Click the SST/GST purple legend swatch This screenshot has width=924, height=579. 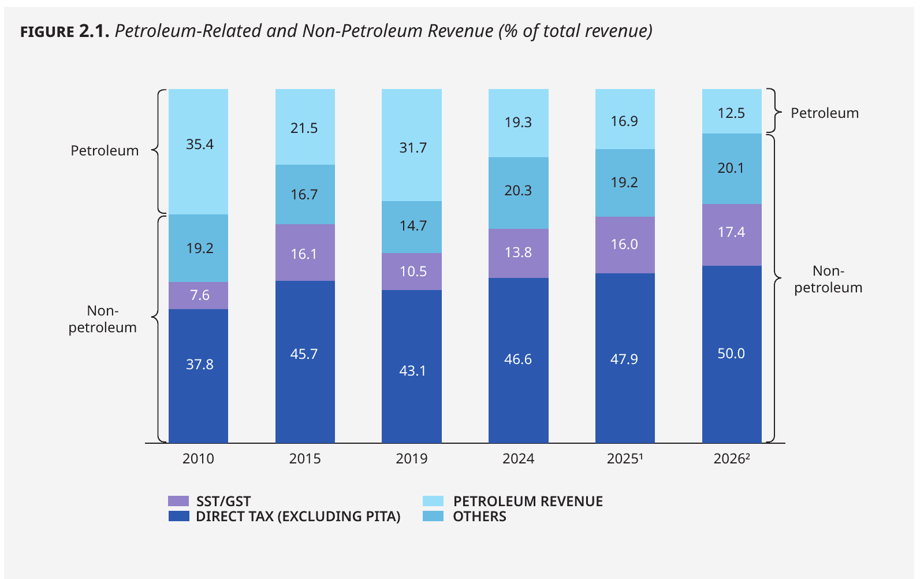(x=178, y=501)
